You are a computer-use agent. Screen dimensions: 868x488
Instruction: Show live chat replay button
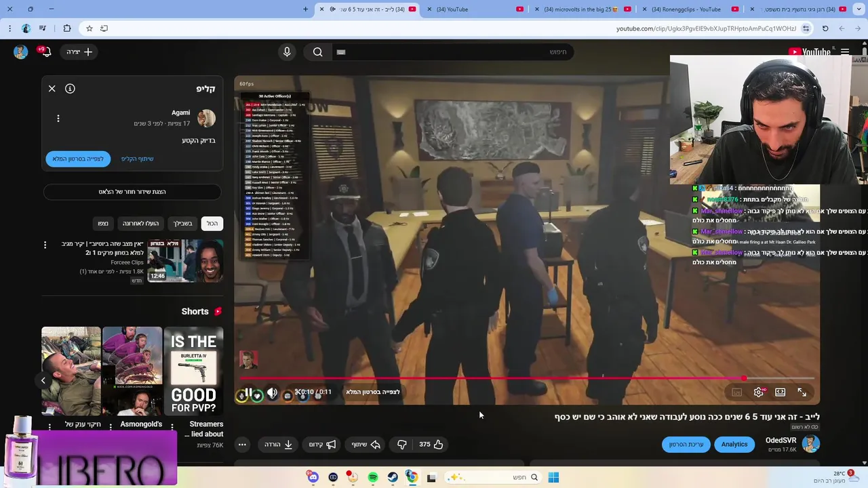coord(132,192)
